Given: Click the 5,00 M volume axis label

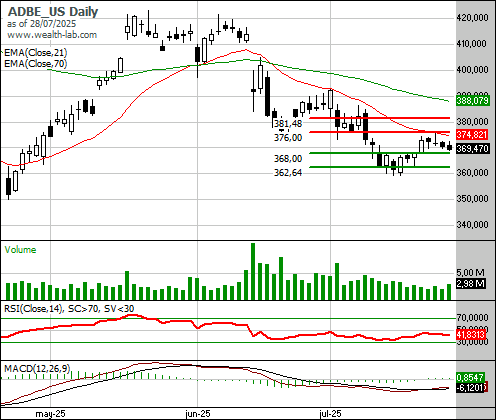Looking at the screenshot, I should (470, 273).
